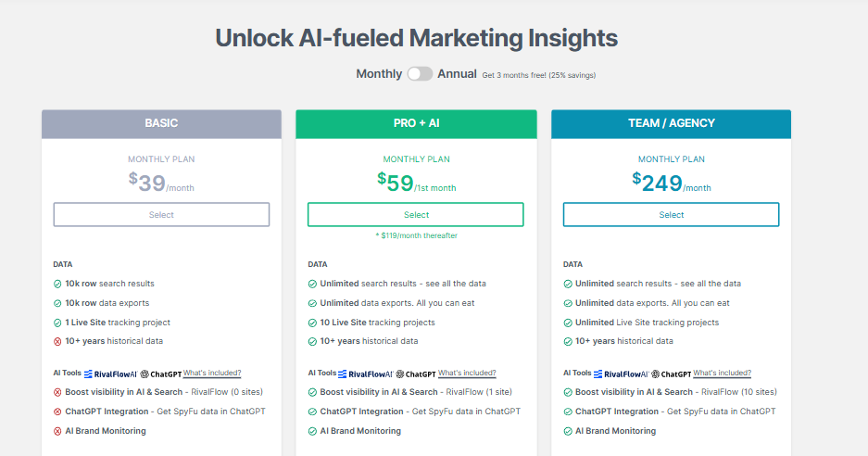Click green check beside Pro AI Brand Monitoring

point(312,431)
